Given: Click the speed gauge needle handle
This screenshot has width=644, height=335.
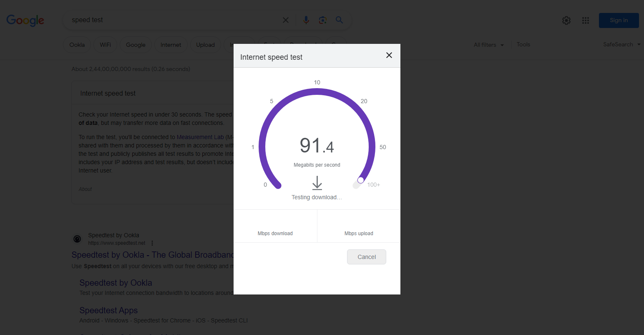Looking at the screenshot, I should click(361, 180).
